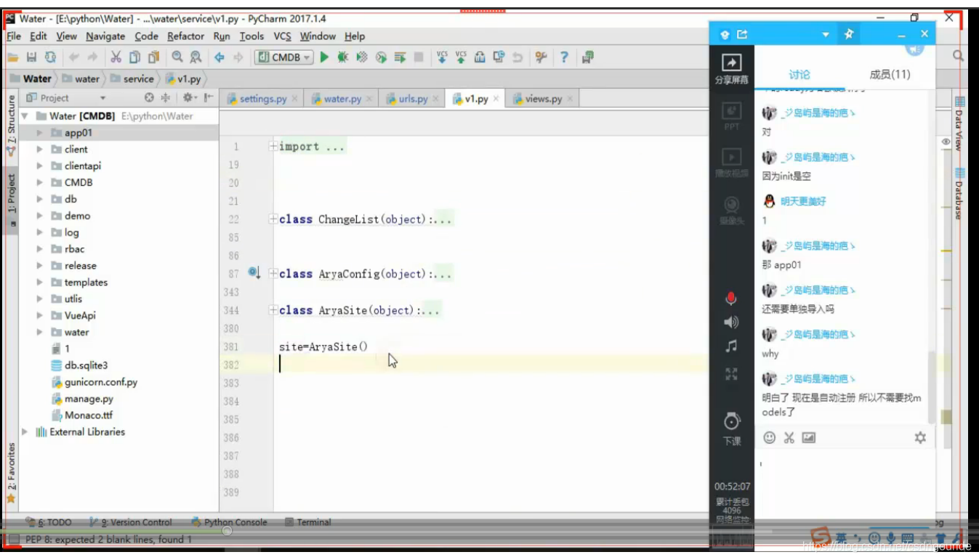Open the Terminal tool window
The width and height of the screenshot is (979, 560).
click(x=308, y=522)
